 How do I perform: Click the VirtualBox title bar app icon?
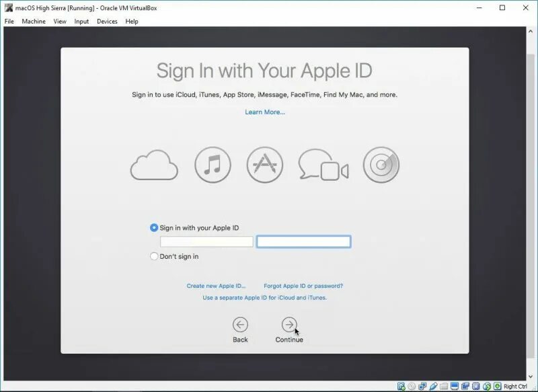pyautogui.click(x=9, y=7)
